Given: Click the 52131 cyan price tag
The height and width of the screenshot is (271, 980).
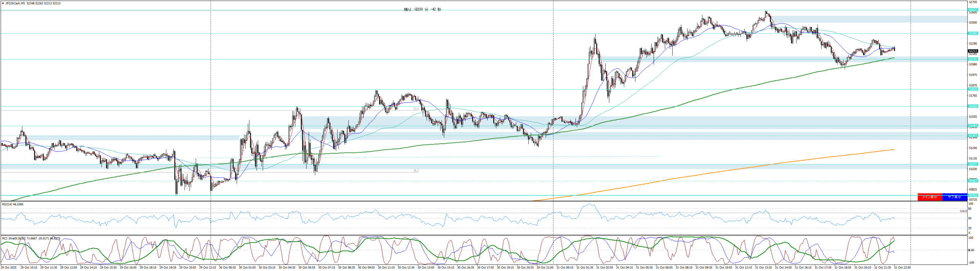Looking at the screenshot, I should pyautogui.click(x=973, y=59).
